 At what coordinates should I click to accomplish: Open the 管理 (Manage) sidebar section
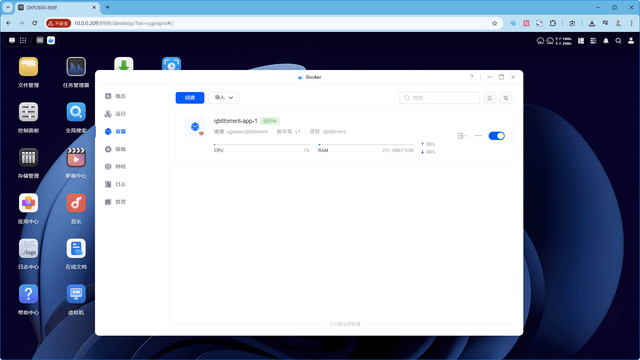tap(116, 202)
